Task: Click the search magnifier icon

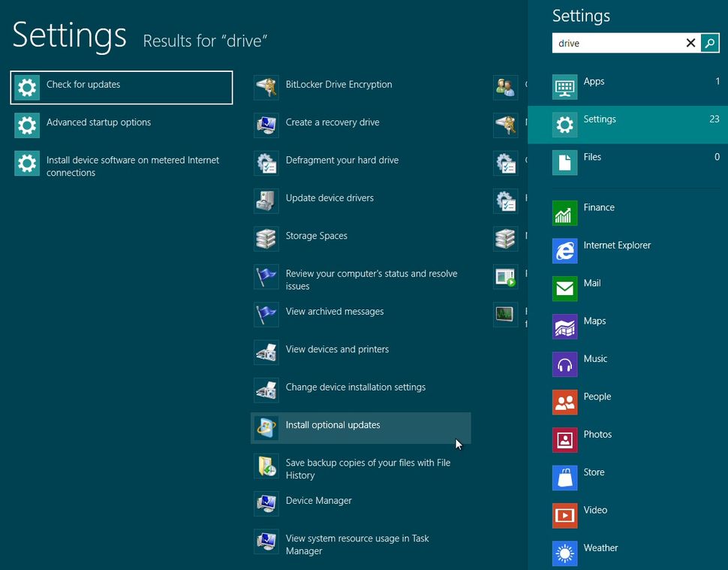Action: click(x=709, y=43)
